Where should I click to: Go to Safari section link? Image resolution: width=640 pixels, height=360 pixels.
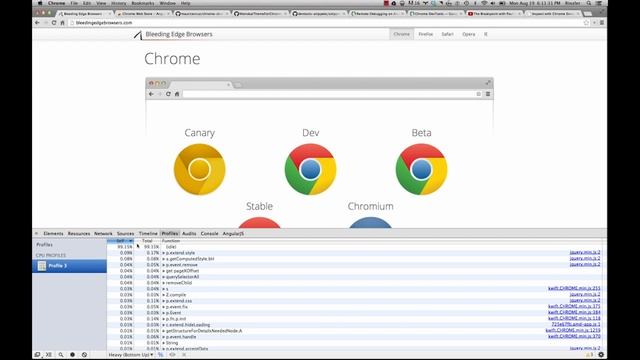pos(447,34)
